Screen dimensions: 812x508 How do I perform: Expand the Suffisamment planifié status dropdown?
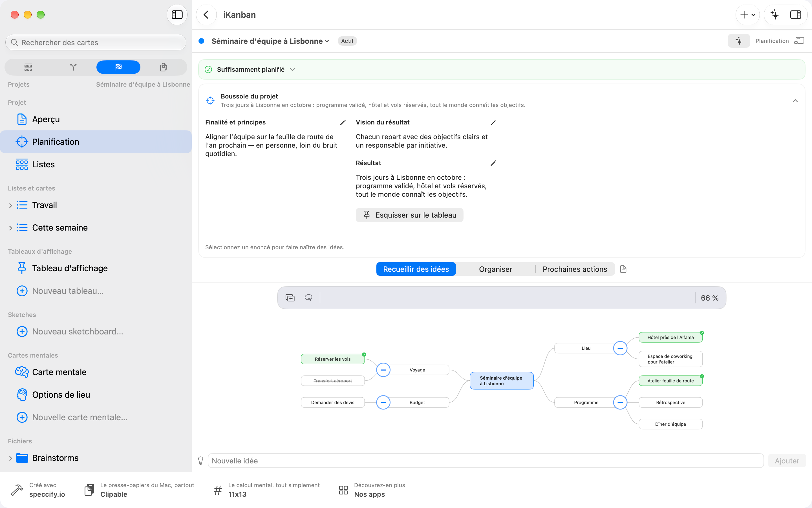pyautogui.click(x=292, y=69)
